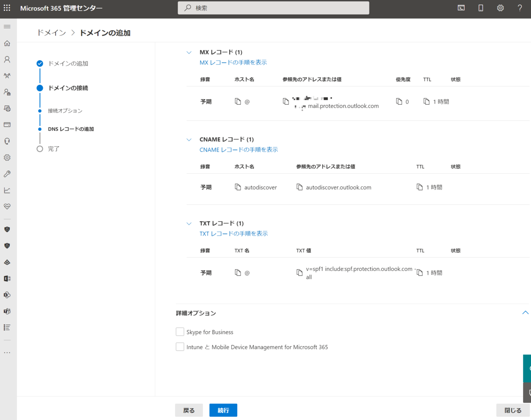Open the Support headset icon in sidebar
The height and width of the screenshot is (420, 531).
coord(7,141)
